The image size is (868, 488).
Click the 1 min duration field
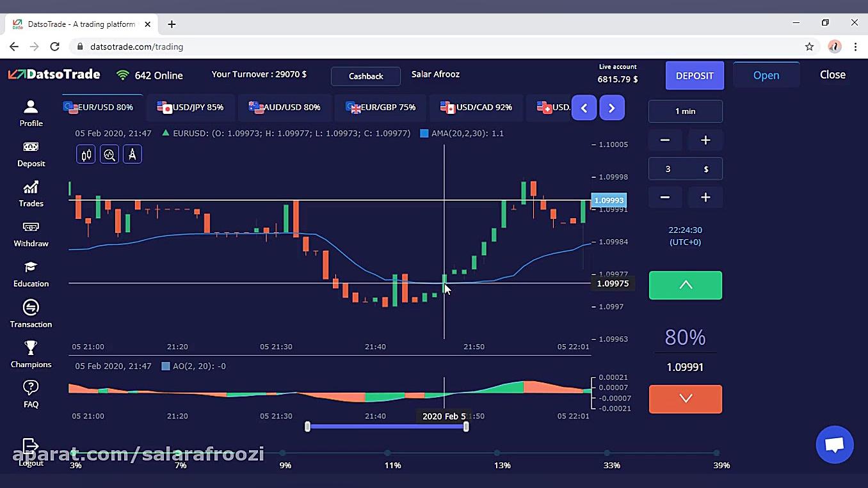[686, 111]
